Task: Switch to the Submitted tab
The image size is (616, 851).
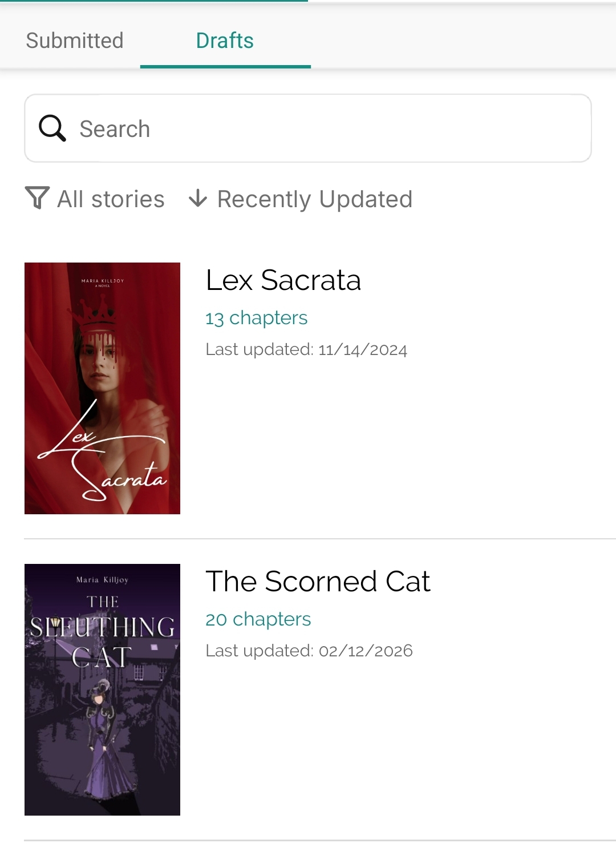Action: [x=75, y=41]
